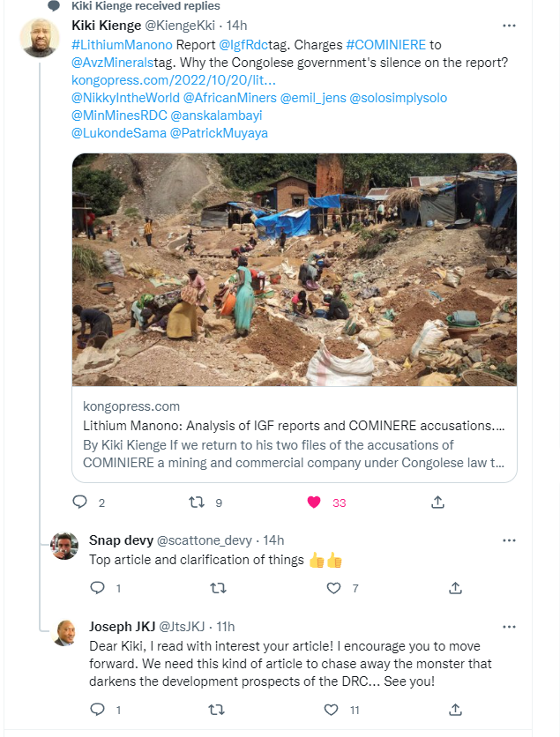Open more options on Kiki Kienge's tweet

point(509,26)
